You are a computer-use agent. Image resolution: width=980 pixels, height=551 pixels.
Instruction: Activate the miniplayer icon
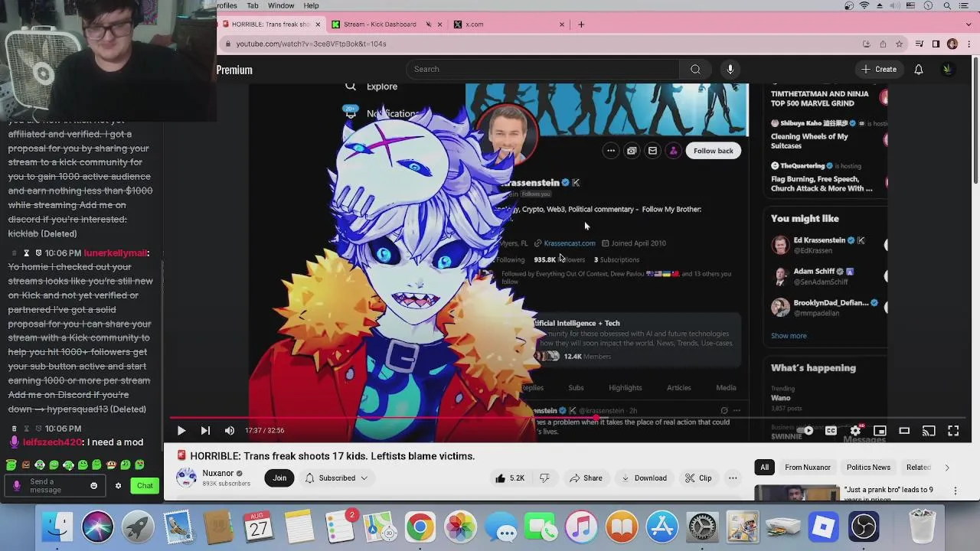tap(880, 431)
